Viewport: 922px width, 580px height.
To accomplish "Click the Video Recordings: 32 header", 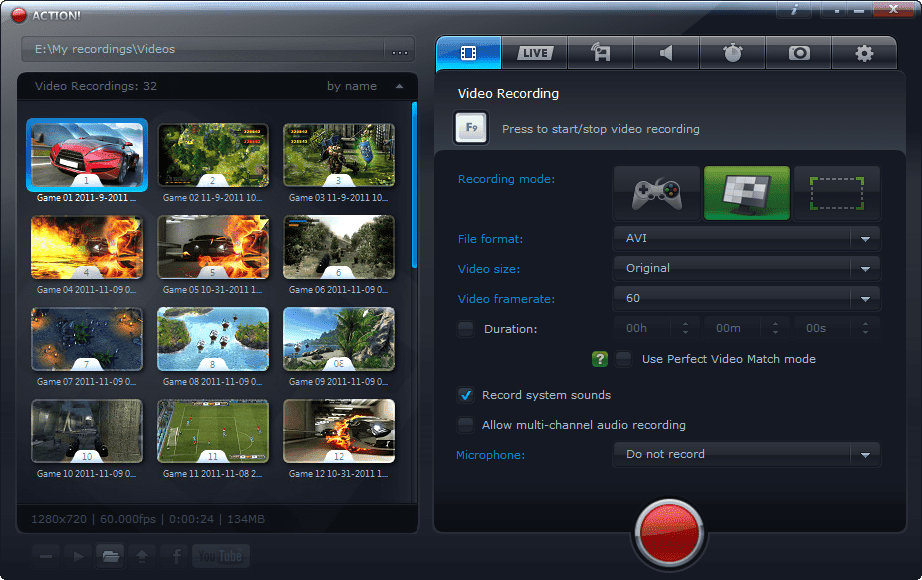I will pos(96,86).
